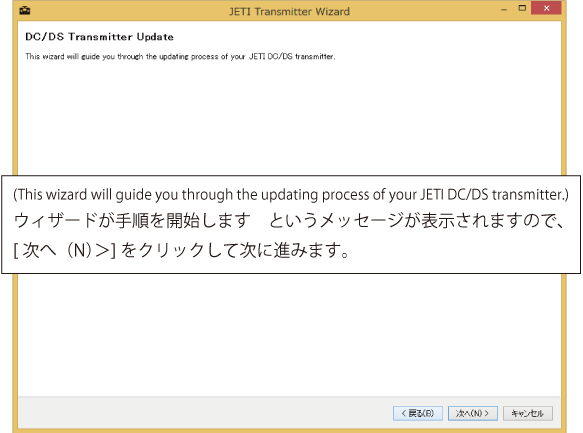Close the JETI Transmitter Wizard window
Image resolution: width=583 pixels, height=433 pixels.
[546, 8]
